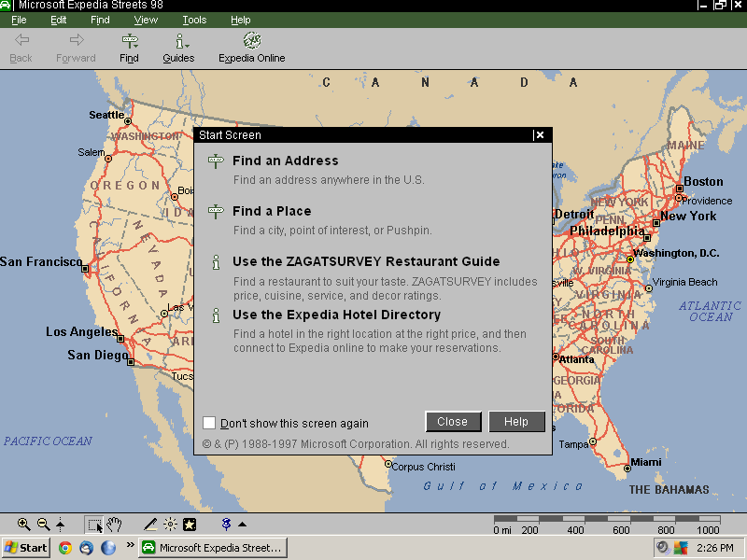Expand the Quick Launch chevron on taskbar
This screenshot has height=560, width=747.
click(x=131, y=547)
